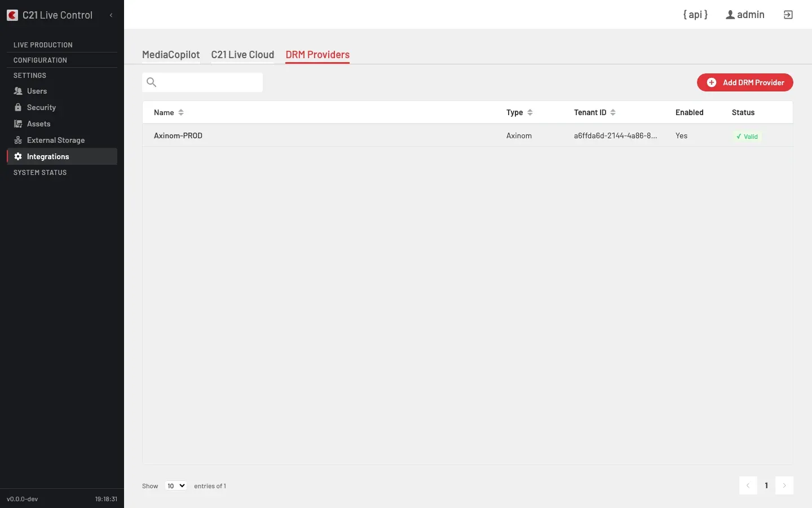Click the Yes enabled value

click(x=681, y=135)
